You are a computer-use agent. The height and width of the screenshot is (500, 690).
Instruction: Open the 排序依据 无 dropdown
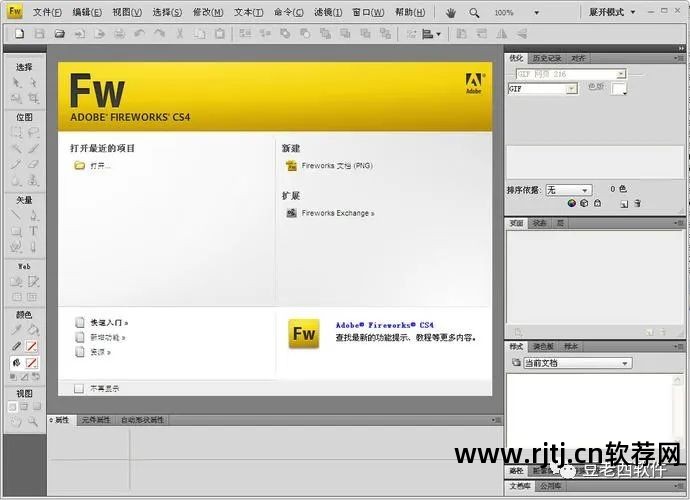[569, 190]
